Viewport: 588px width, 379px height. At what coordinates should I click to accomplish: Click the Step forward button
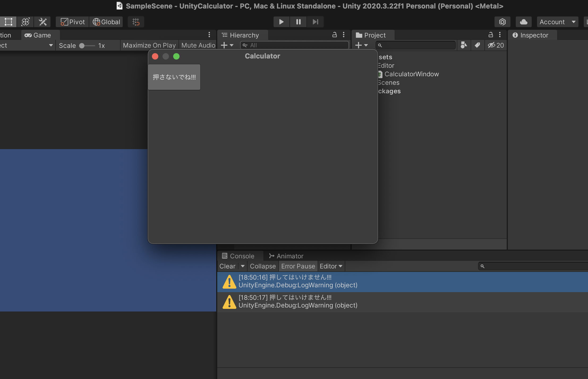pos(315,22)
